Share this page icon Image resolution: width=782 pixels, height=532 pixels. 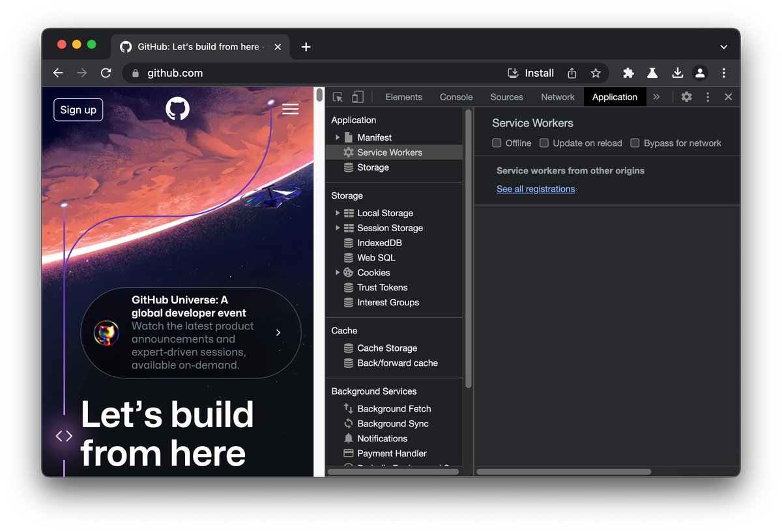pos(572,73)
